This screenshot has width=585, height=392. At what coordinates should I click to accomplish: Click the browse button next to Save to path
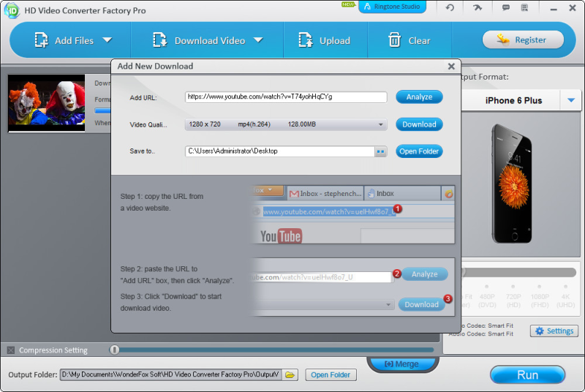380,151
